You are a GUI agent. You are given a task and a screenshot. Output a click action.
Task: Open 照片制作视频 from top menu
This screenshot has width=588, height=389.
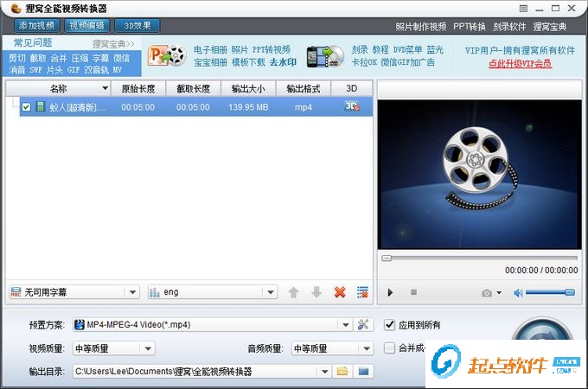click(421, 27)
